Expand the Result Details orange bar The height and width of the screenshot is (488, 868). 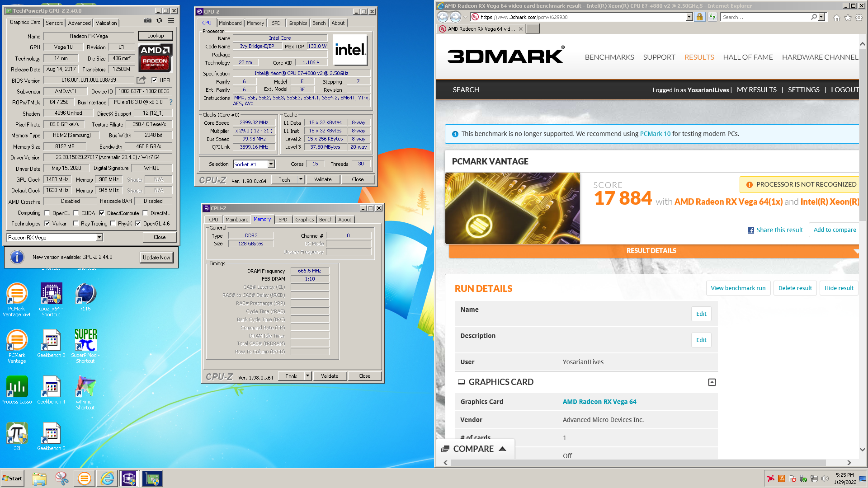click(x=651, y=251)
